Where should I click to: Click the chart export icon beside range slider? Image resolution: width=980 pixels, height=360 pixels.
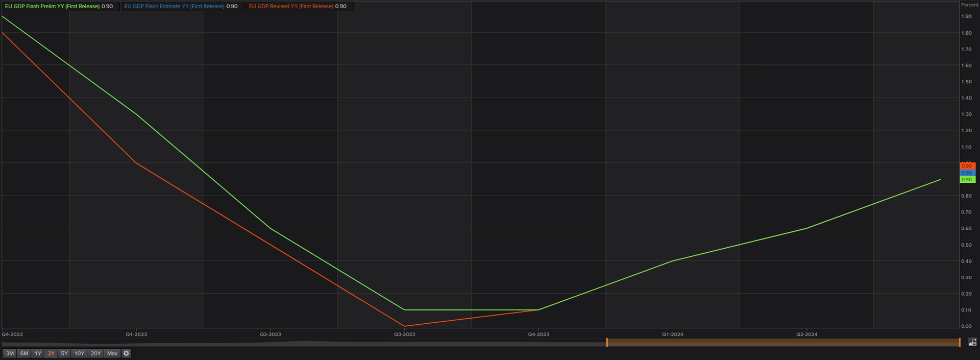click(x=972, y=342)
